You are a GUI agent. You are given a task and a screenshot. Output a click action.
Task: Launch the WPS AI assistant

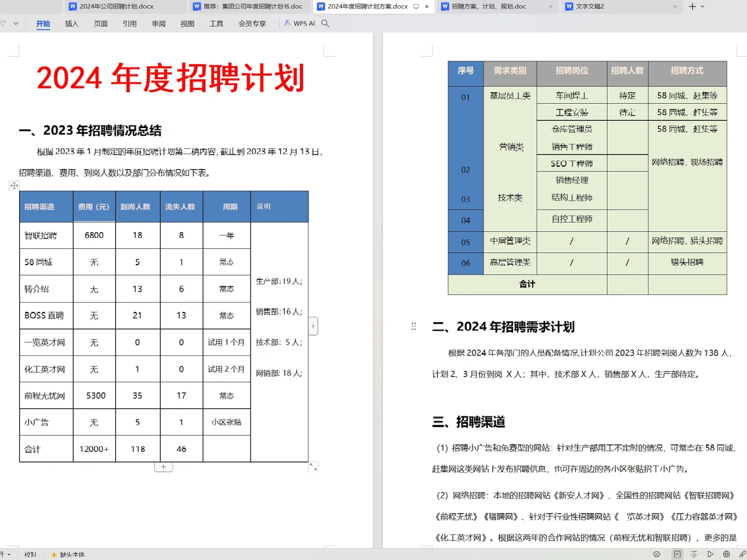(299, 23)
